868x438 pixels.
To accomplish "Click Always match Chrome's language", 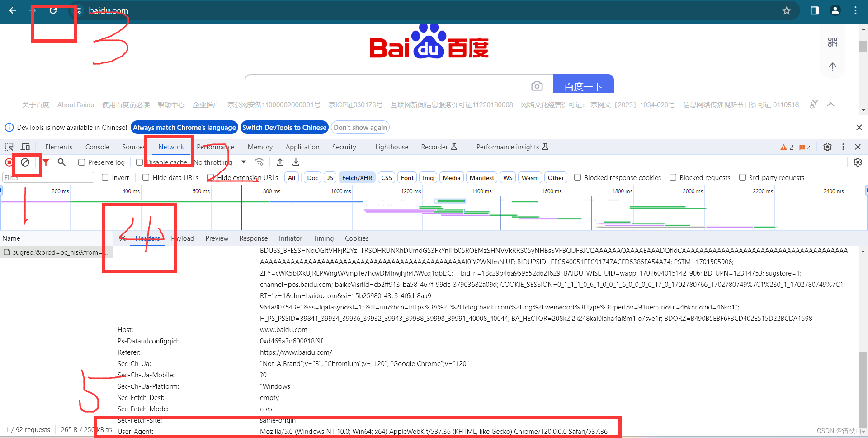I will pyautogui.click(x=184, y=128).
